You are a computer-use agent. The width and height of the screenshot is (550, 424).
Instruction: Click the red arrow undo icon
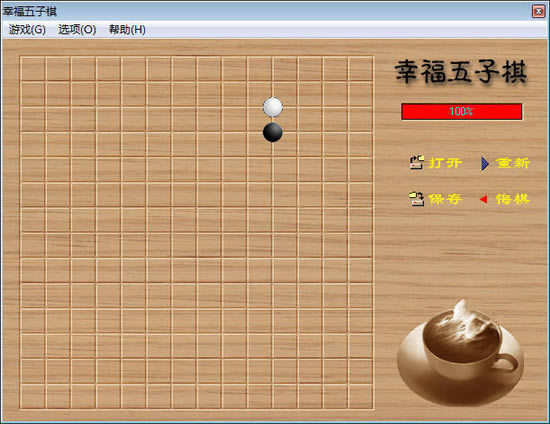(483, 199)
